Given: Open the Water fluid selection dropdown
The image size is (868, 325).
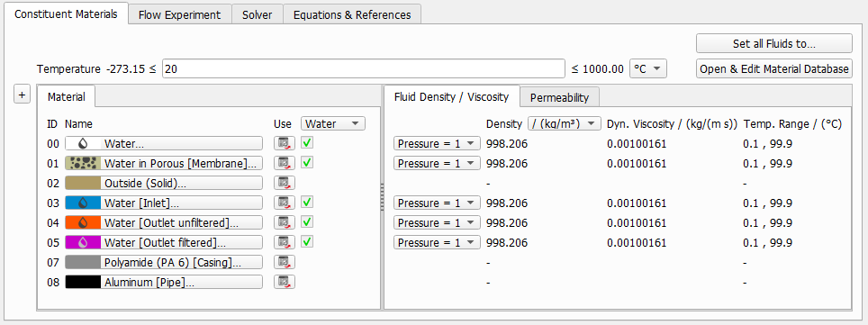Looking at the screenshot, I should click(x=332, y=123).
